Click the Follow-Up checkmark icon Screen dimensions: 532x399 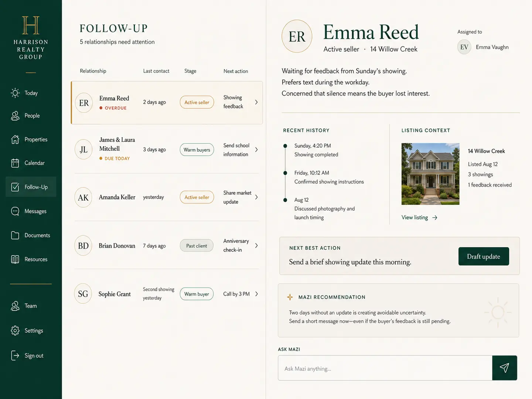pos(15,187)
